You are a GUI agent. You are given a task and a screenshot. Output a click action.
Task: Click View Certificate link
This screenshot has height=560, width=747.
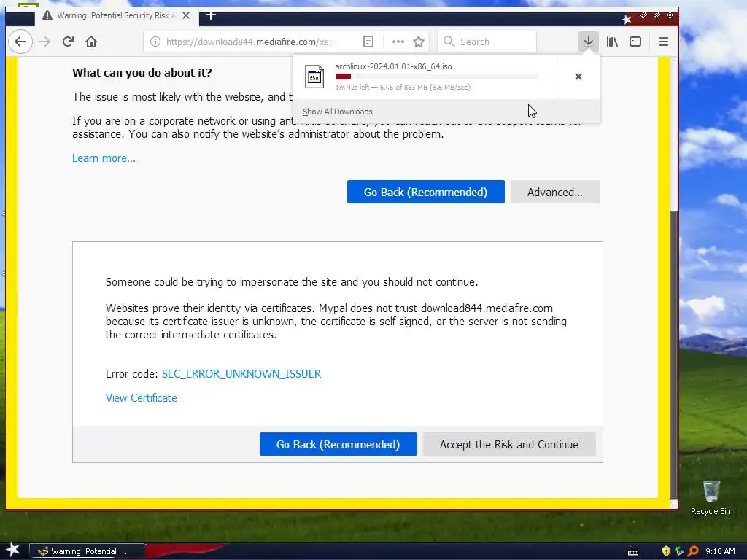tap(141, 398)
